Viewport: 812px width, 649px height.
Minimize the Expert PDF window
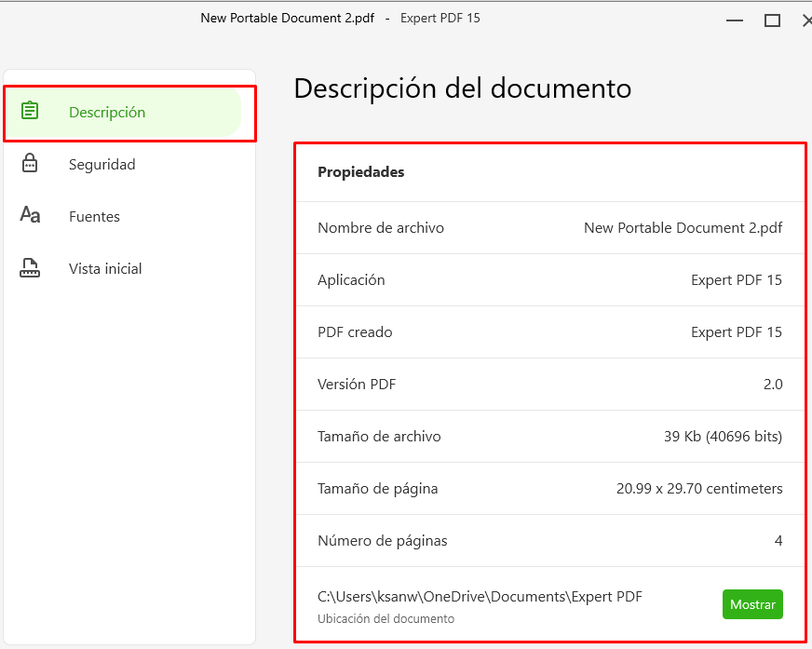pos(735,20)
